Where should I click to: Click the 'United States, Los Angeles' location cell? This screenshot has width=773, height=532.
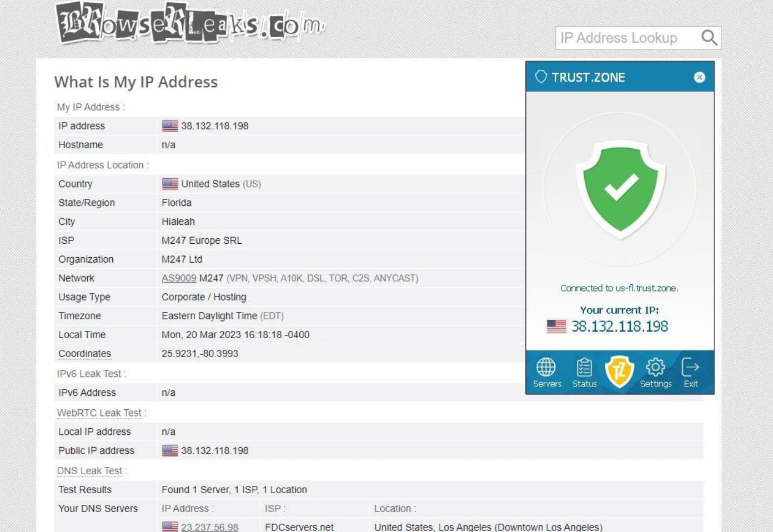click(488, 527)
